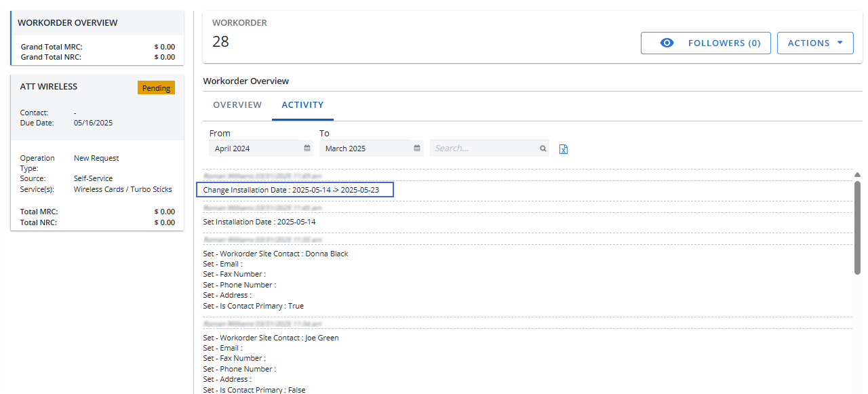This screenshot has width=868, height=394.
Task: Export activity log to Excel
Action: click(x=563, y=149)
